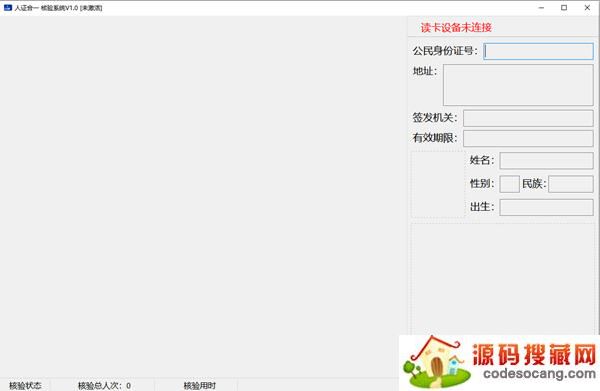Click the application icon in title bar

(x=8, y=8)
